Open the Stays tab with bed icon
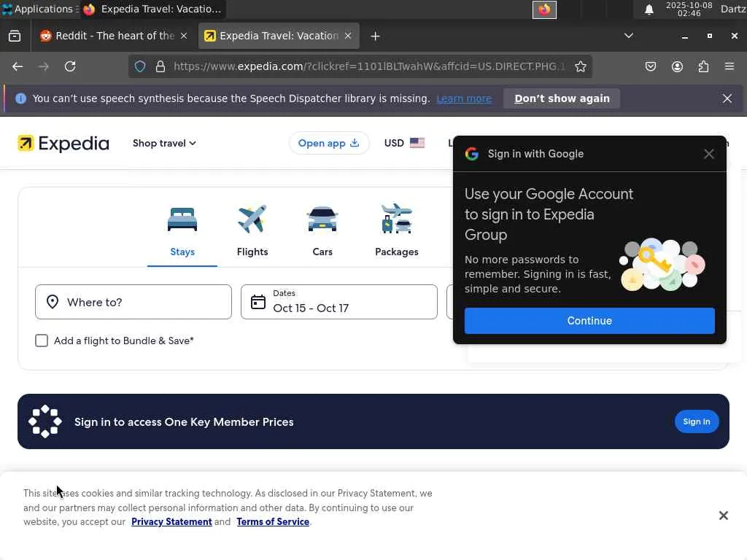This screenshot has height=560, width=747. (182, 232)
